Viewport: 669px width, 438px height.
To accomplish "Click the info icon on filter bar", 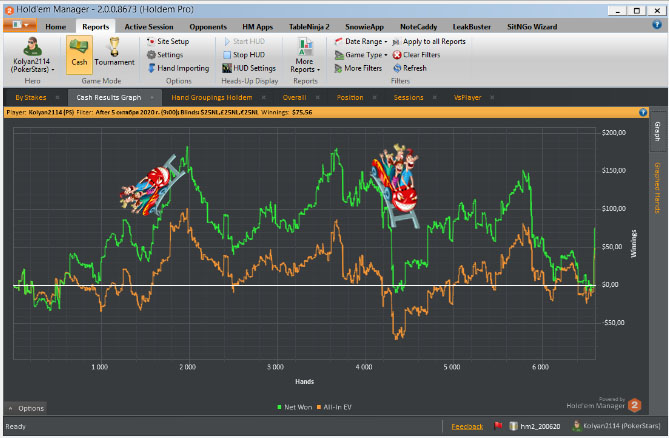I will pyautogui.click(x=643, y=112).
